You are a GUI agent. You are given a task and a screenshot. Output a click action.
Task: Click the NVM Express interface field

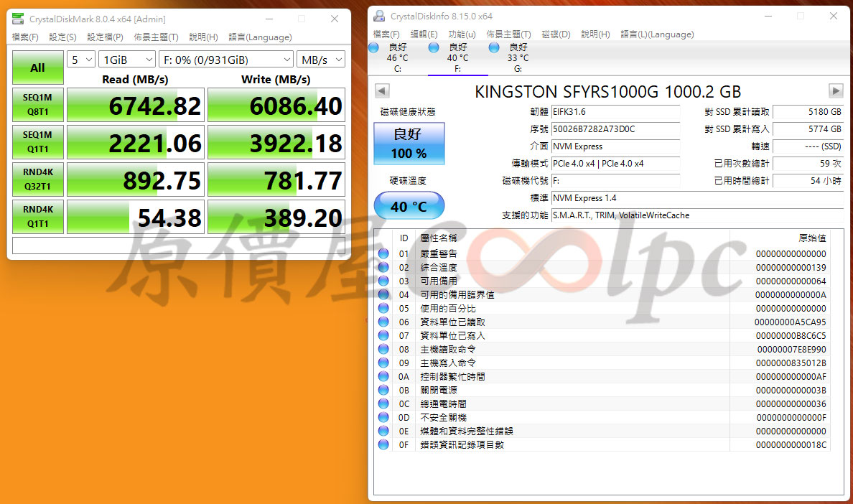[x=615, y=146]
